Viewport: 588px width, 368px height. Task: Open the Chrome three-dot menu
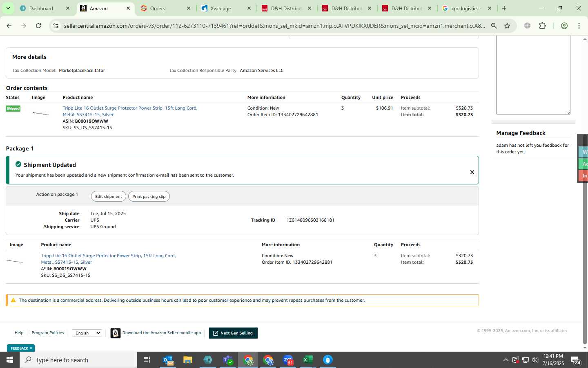pos(579,26)
